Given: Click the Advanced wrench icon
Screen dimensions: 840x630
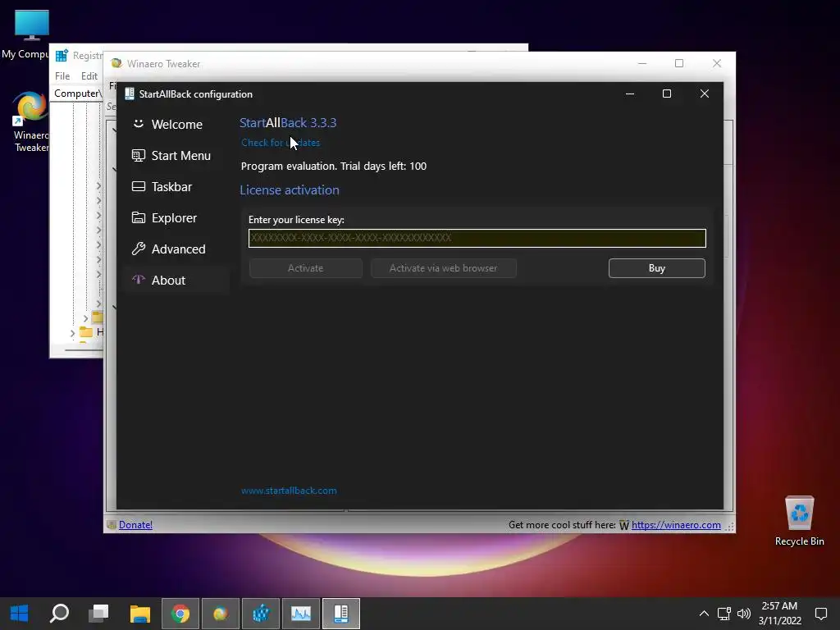Looking at the screenshot, I should tap(138, 249).
